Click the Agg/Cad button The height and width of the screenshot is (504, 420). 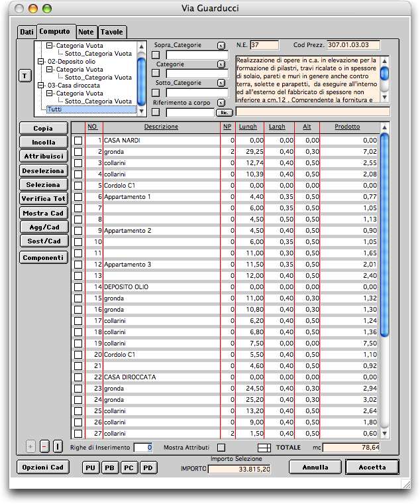tap(43, 227)
